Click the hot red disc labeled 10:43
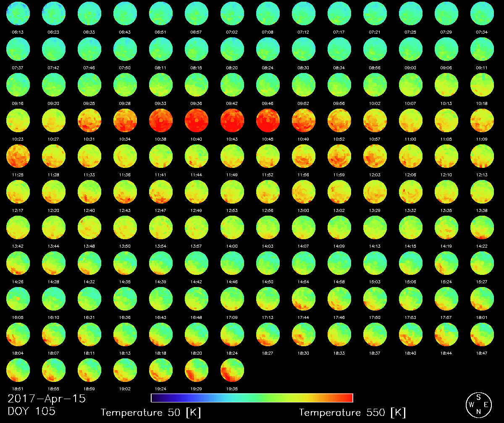The image size is (504, 423). [232, 120]
